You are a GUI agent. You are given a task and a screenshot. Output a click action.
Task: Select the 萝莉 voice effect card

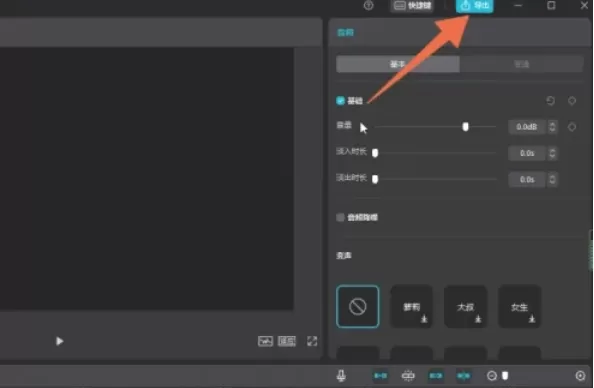(411, 307)
